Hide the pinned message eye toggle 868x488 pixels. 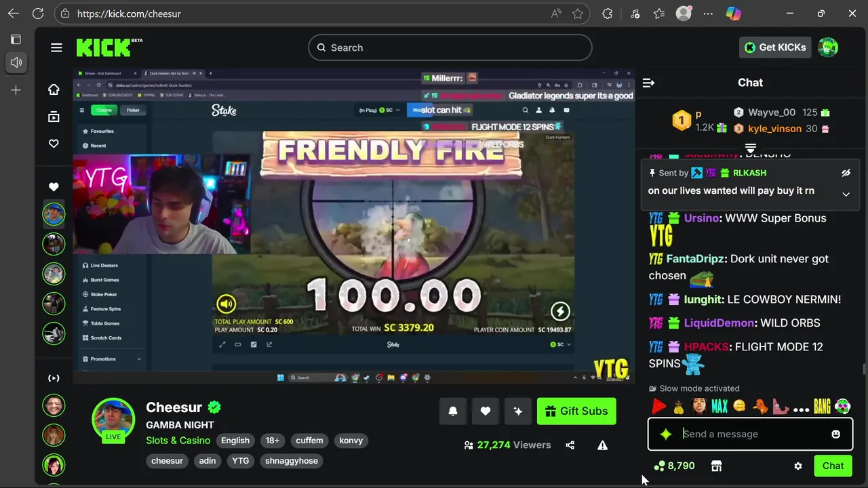click(846, 173)
